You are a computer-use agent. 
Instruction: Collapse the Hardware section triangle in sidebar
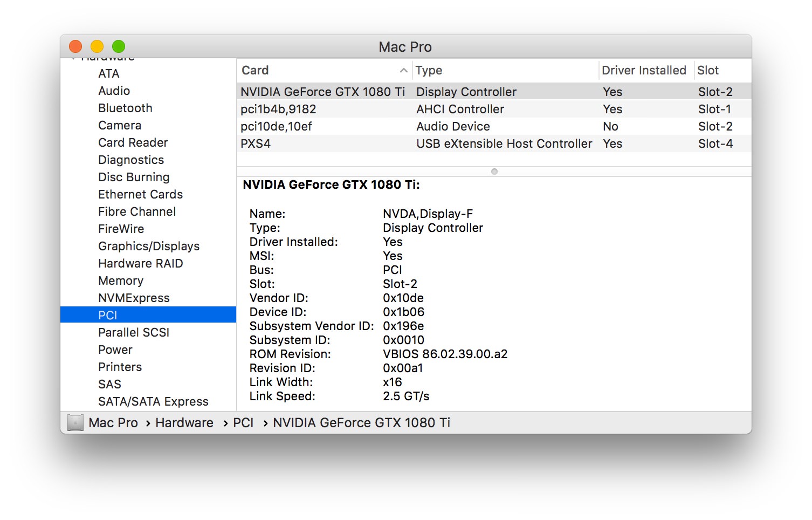pos(73,58)
